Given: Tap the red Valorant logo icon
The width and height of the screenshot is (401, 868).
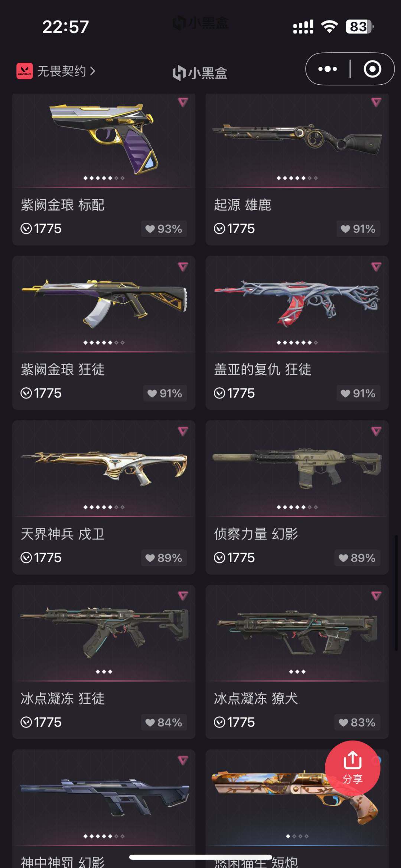Looking at the screenshot, I should click(25, 71).
